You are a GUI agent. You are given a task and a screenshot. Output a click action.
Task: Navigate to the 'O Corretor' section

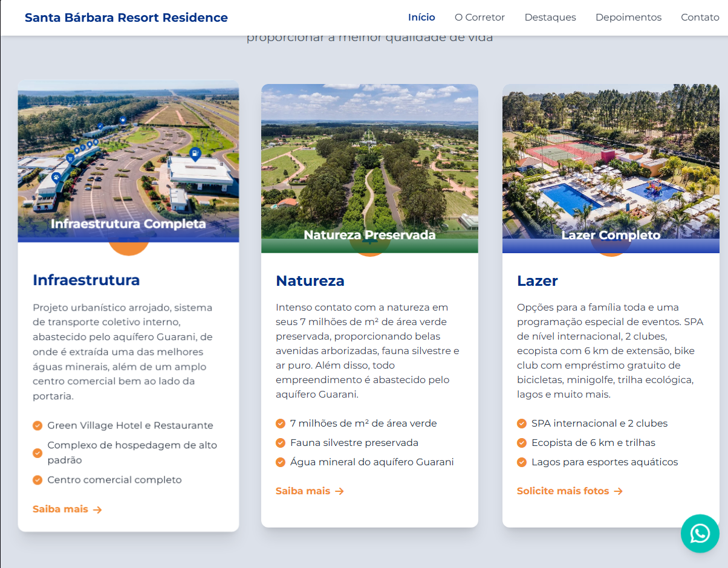pyautogui.click(x=479, y=18)
